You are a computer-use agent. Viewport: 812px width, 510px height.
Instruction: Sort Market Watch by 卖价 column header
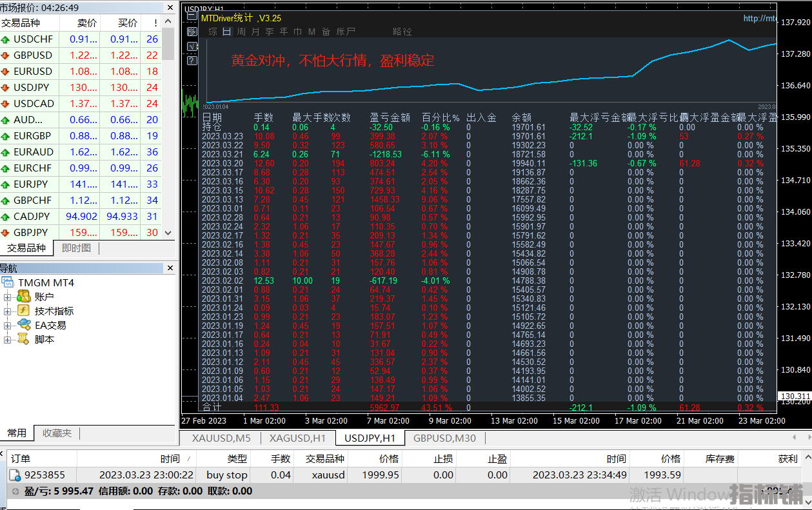(79, 23)
